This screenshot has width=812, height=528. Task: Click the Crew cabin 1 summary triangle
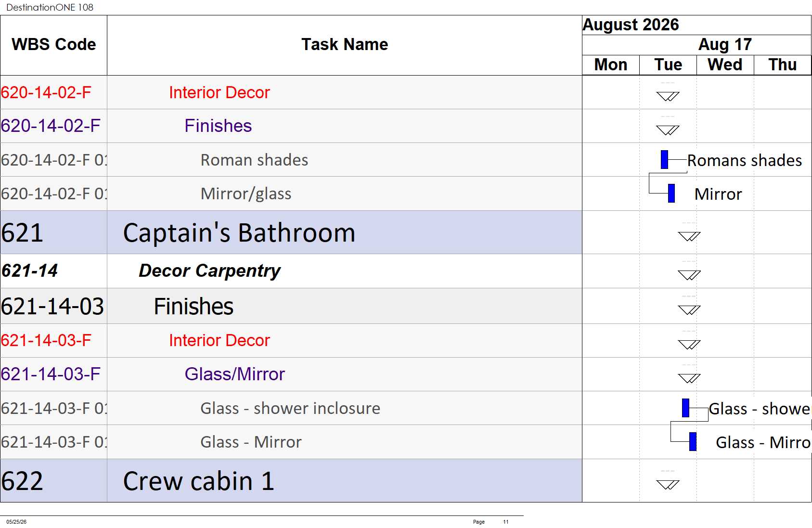point(668,484)
